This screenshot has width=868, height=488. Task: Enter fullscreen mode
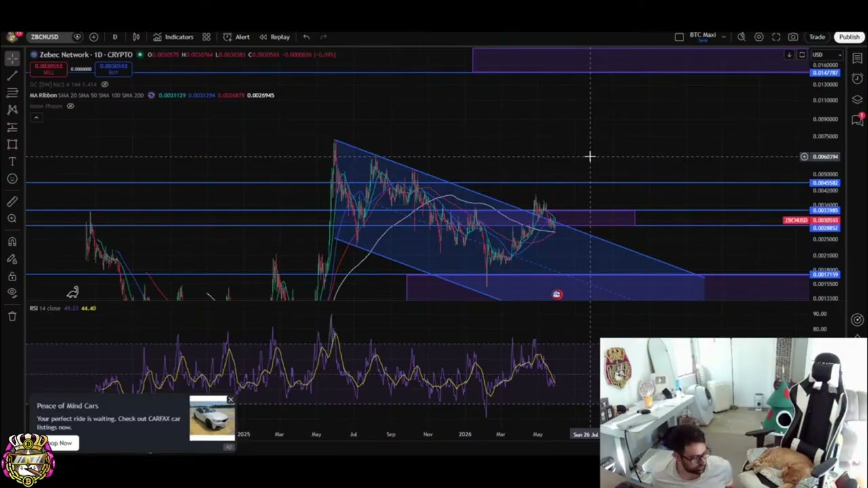tap(776, 37)
